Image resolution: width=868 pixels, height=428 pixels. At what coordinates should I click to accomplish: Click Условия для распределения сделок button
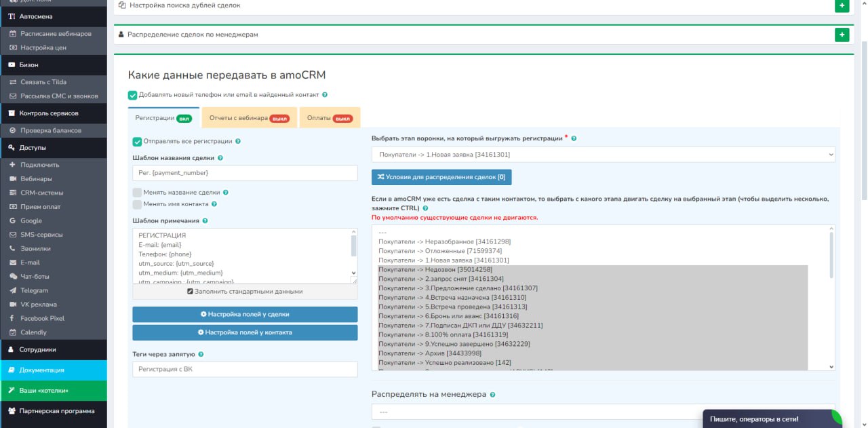click(x=441, y=177)
